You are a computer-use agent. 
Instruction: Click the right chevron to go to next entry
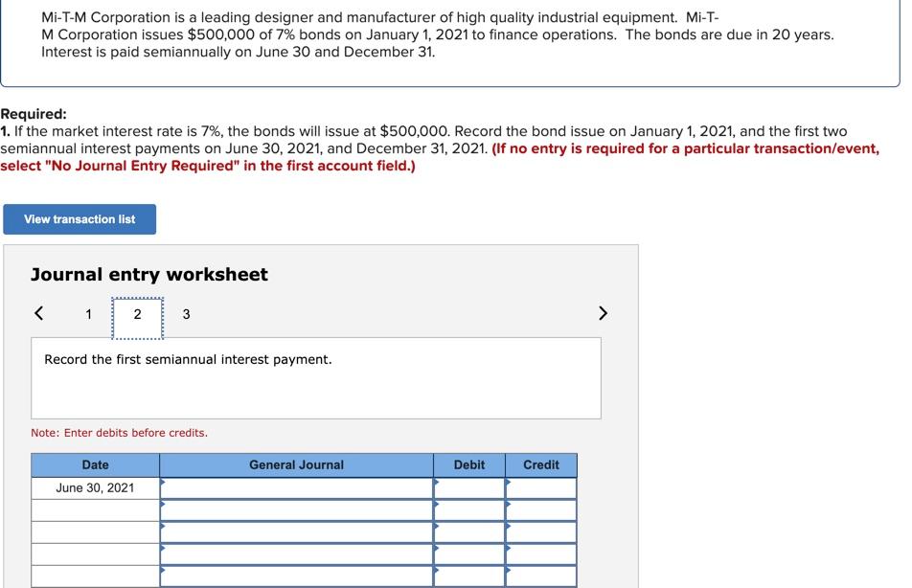(x=603, y=313)
